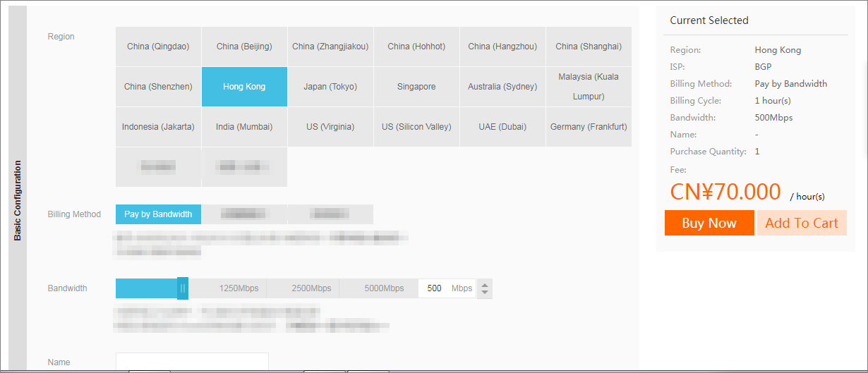This screenshot has width=868, height=373.
Task: Choose the Australia (Sydney) region
Action: tap(502, 87)
